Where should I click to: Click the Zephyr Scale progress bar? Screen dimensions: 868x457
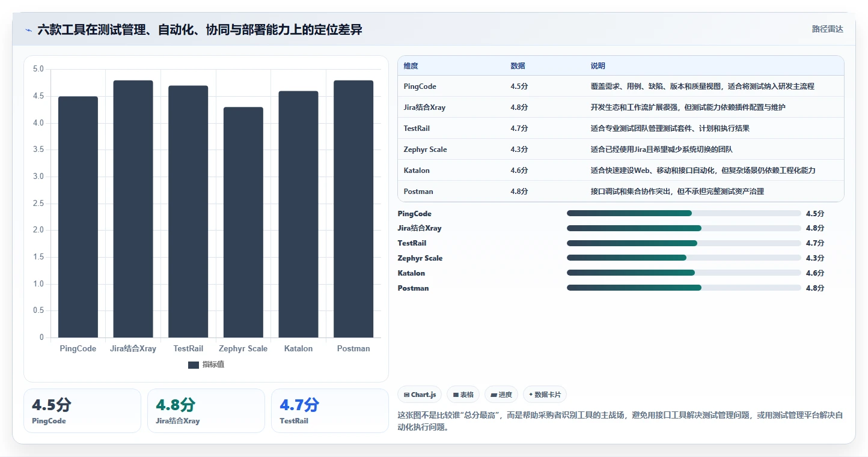(684, 258)
